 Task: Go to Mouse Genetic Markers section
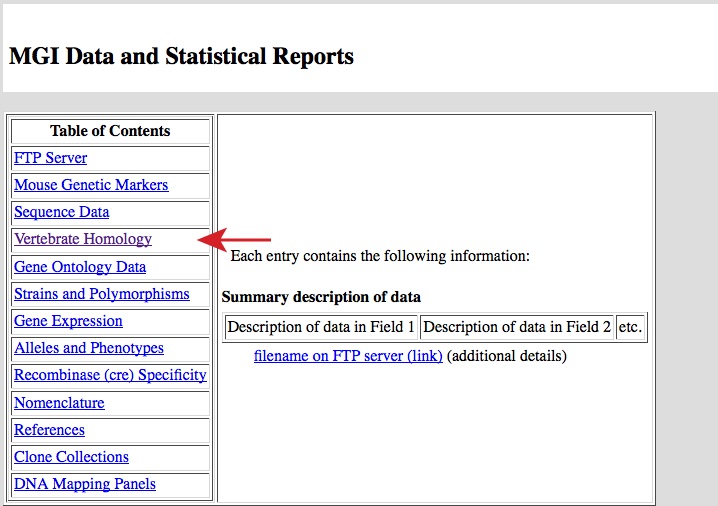click(91, 185)
